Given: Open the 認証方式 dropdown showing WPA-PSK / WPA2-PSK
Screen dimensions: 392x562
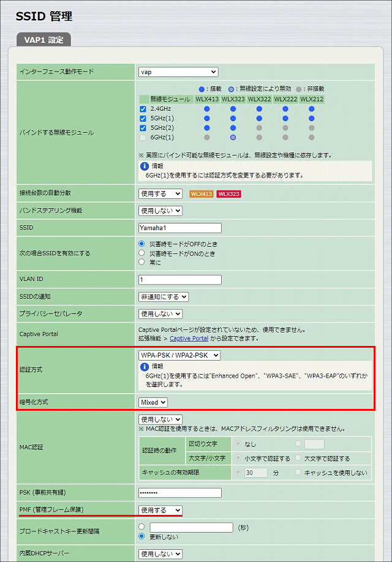Looking at the screenshot, I should pos(179,355).
